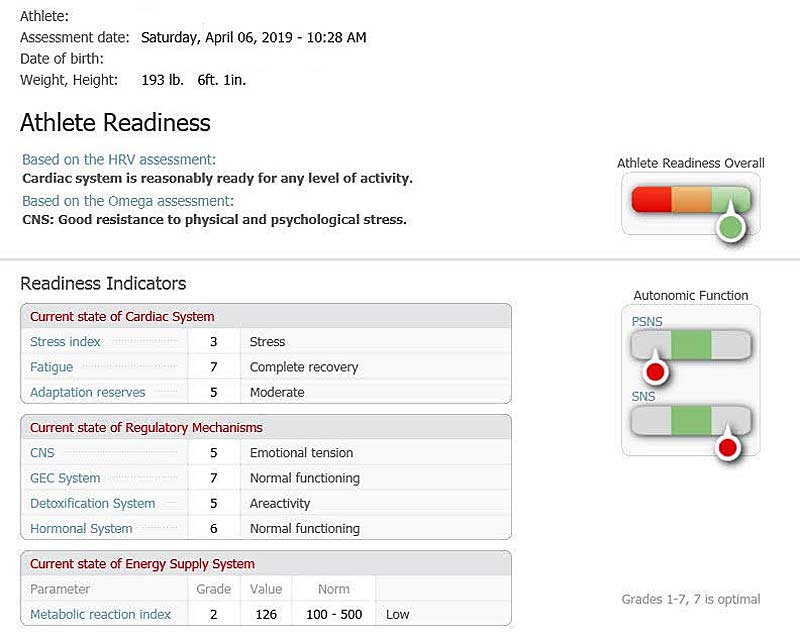800x641 pixels.
Task: Click the norm range '100 - 500'
Action: (x=334, y=614)
